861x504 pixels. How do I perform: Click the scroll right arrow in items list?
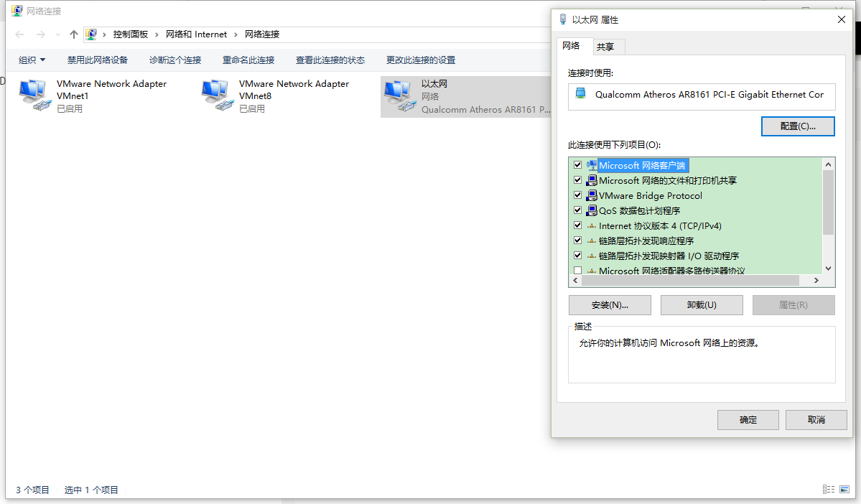pyautogui.click(x=816, y=281)
